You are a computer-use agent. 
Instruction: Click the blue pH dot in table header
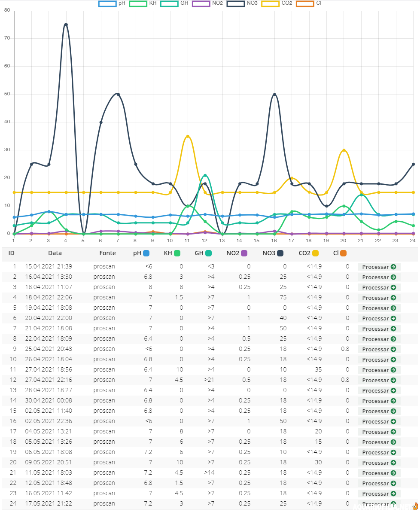pyautogui.click(x=146, y=253)
